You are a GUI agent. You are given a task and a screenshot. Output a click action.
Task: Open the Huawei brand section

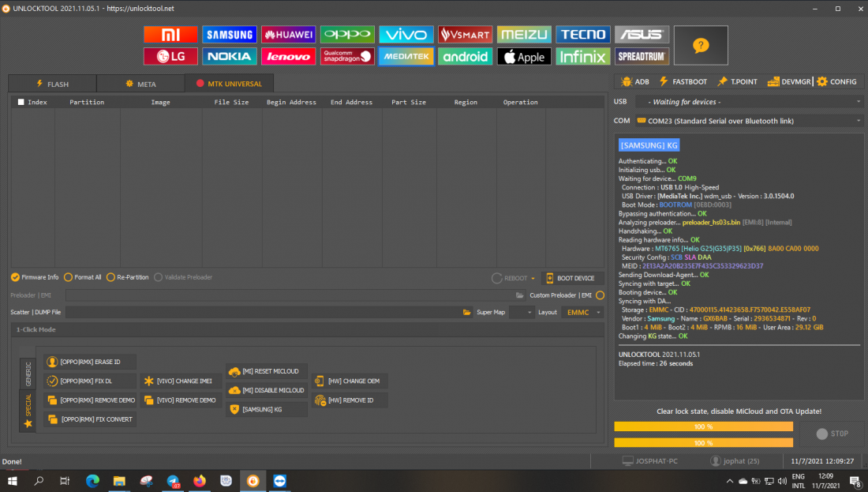point(288,34)
